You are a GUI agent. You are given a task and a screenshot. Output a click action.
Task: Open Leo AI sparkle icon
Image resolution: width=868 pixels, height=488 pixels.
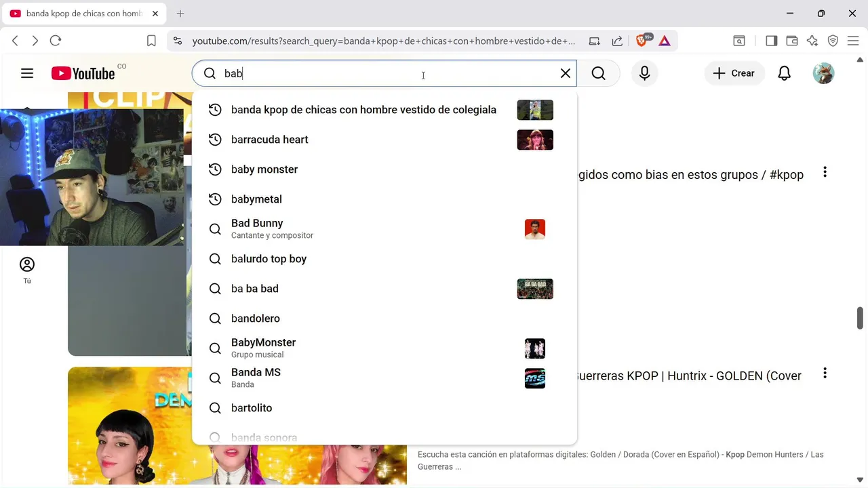[812, 41]
